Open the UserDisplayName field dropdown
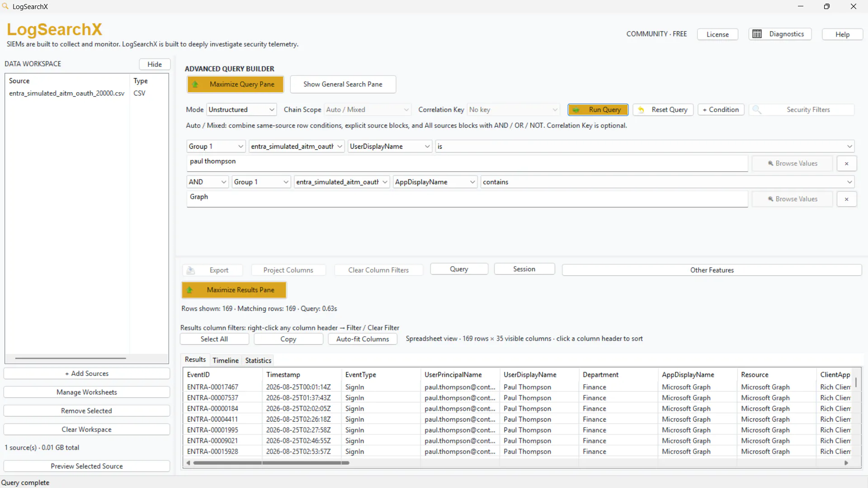Screen dimensions: 868x488 [x=390, y=146]
